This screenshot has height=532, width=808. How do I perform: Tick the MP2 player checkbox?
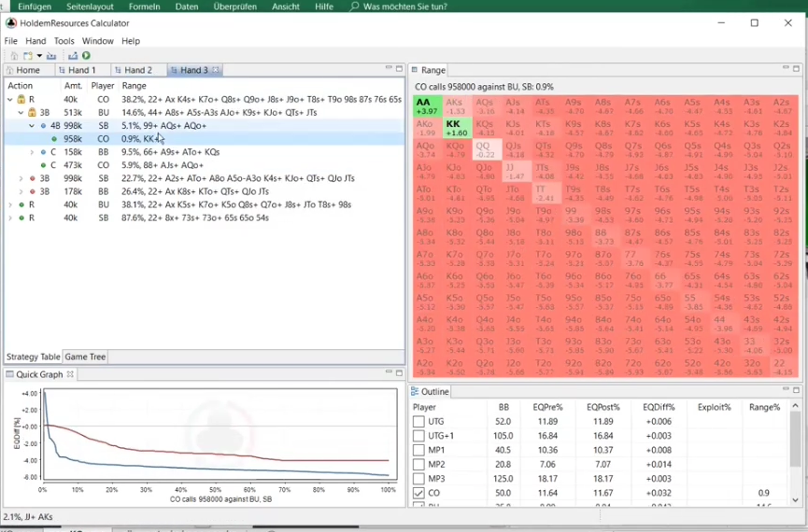click(418, 464)
